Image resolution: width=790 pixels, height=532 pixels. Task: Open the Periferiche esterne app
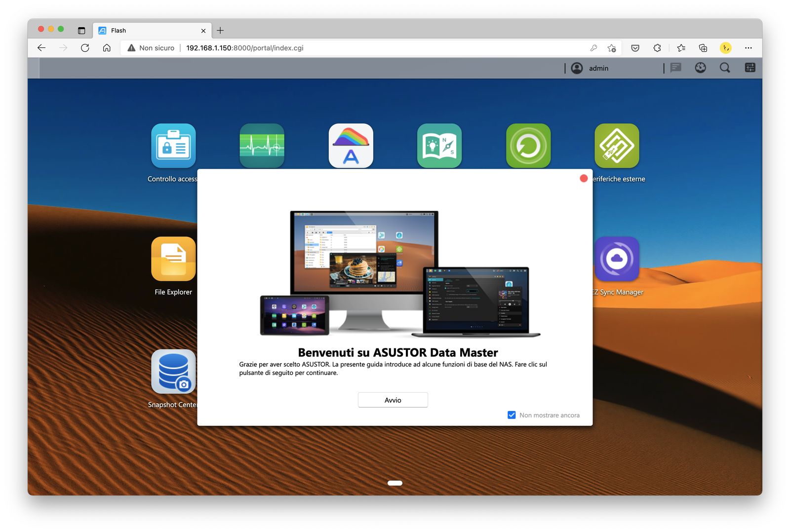point(617,146)
